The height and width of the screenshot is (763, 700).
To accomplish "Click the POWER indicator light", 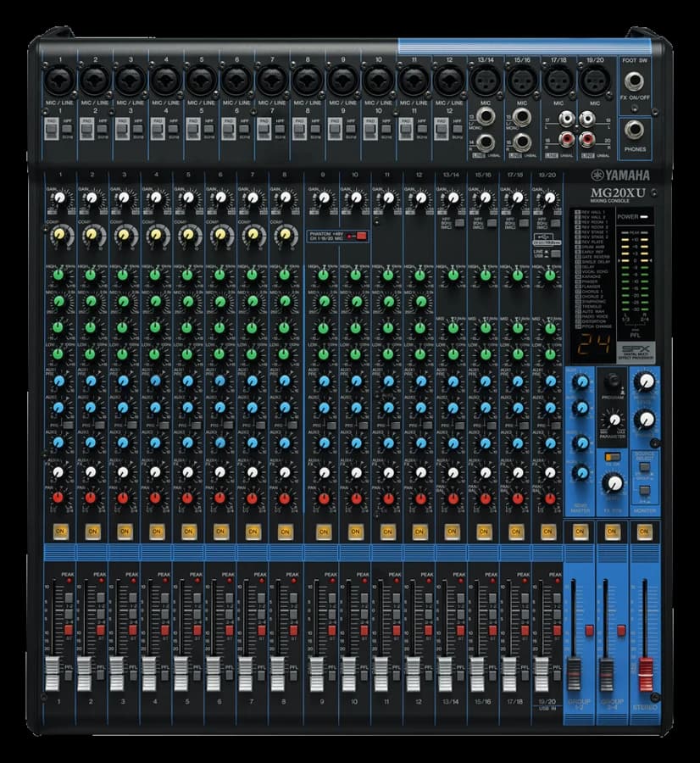I will (x=643, y=216).
